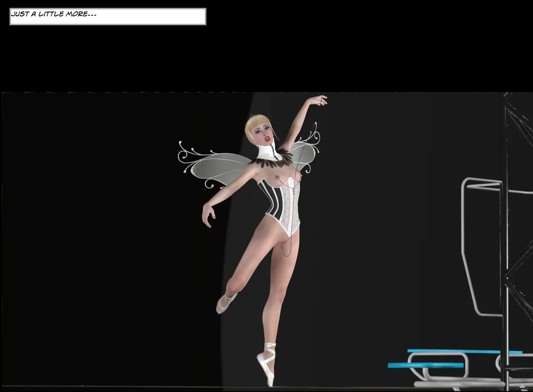Click the ballet slipper on the raised foot
The image size is (533, 392).
pos(225,303)
